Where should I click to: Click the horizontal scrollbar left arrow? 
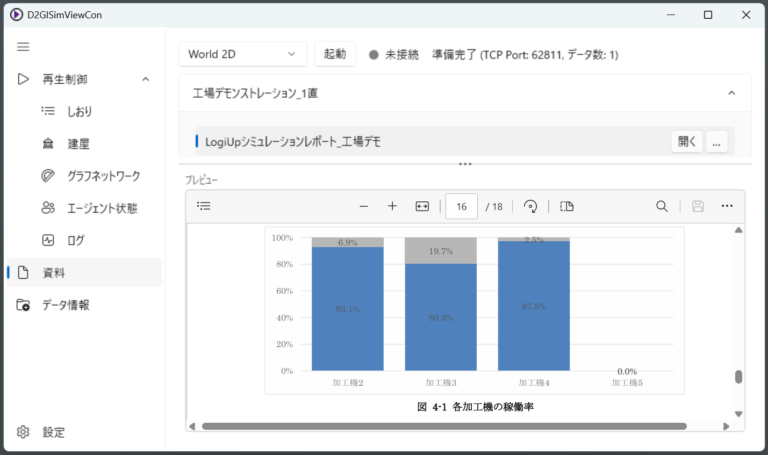192,426
